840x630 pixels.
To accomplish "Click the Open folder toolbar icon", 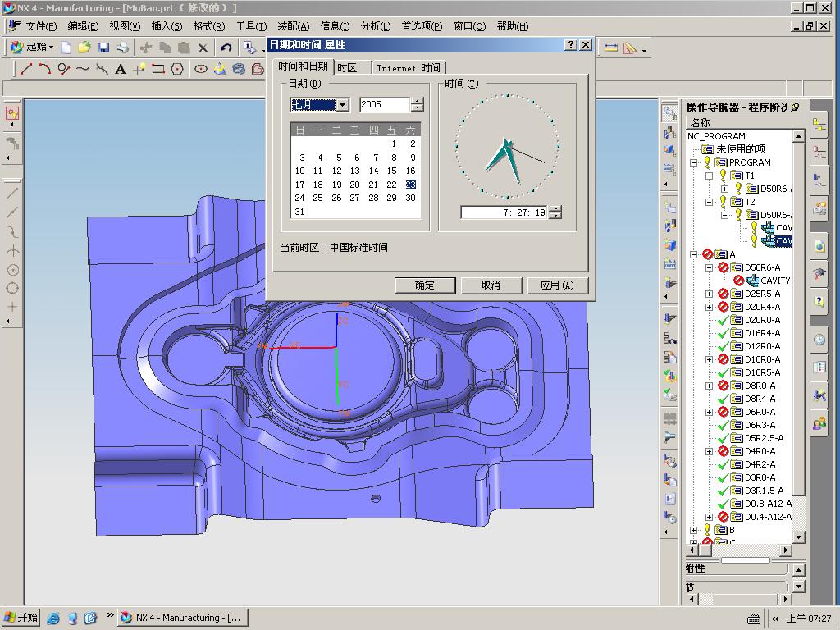I will [84, 48].
